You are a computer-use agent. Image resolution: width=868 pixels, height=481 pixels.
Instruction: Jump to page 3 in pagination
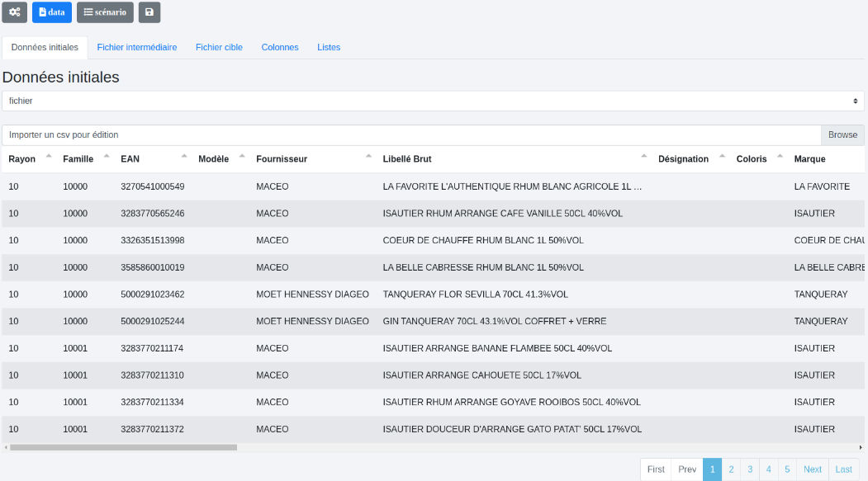click(750, 469)
